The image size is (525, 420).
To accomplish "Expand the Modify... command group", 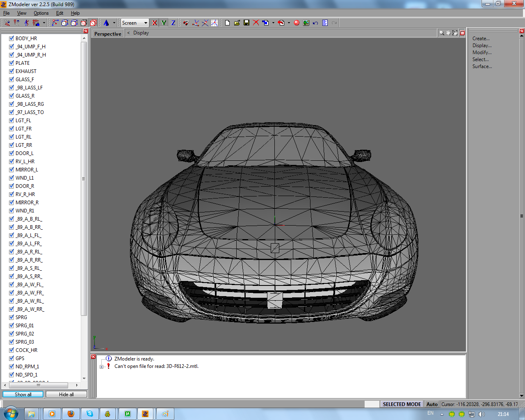I will 482,52.
